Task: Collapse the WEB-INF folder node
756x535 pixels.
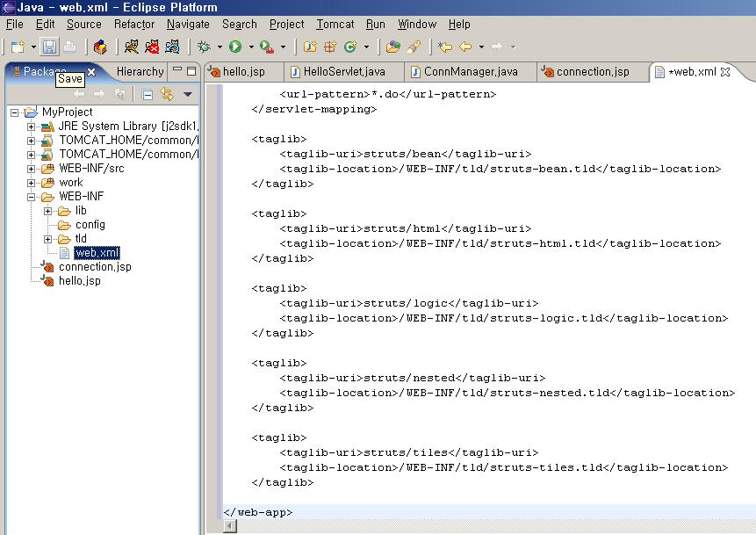Action: 32,197
